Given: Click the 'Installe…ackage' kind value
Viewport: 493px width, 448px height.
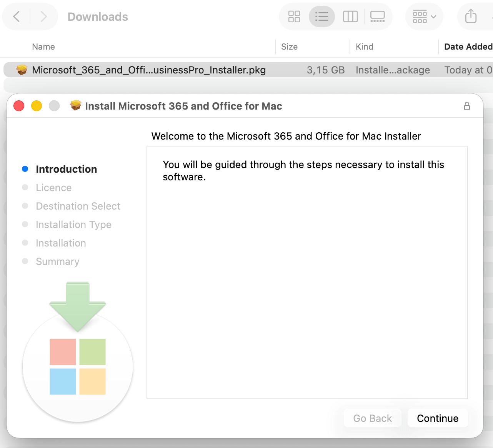Looking at the screenshot, I should (393, 70).
